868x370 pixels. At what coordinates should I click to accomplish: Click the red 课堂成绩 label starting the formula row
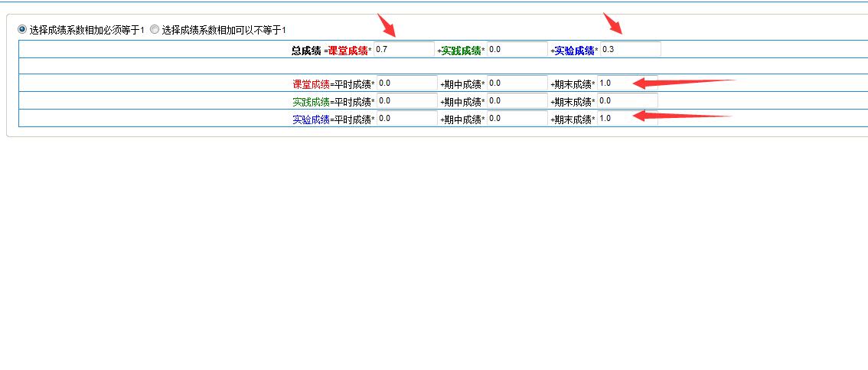(311, 84)
